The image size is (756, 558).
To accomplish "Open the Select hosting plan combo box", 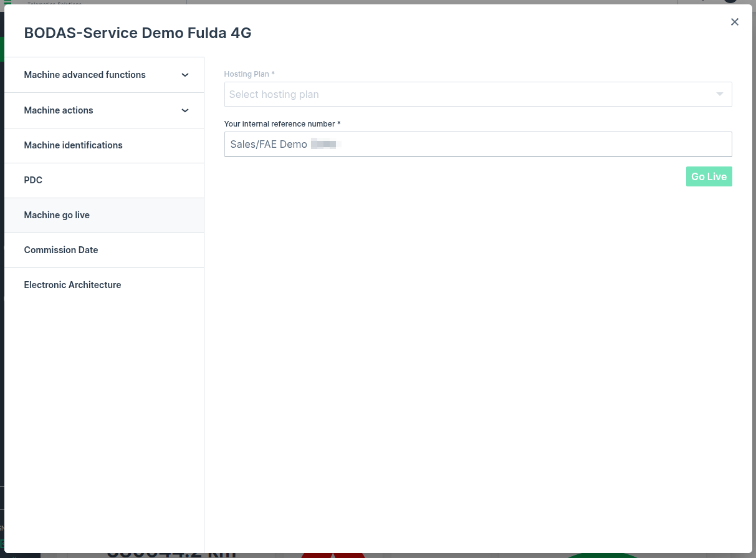I will click(x=467, y=94).
